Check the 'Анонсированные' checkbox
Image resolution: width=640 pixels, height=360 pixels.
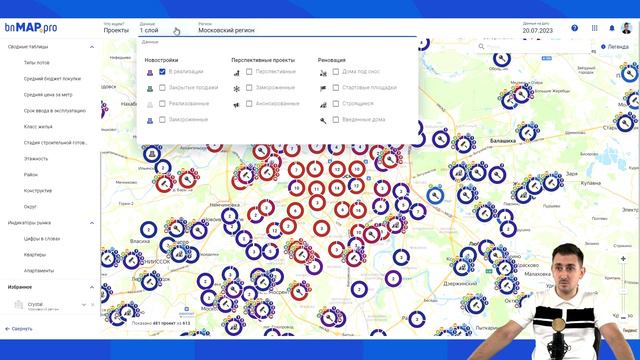click(x=249, y=104)
